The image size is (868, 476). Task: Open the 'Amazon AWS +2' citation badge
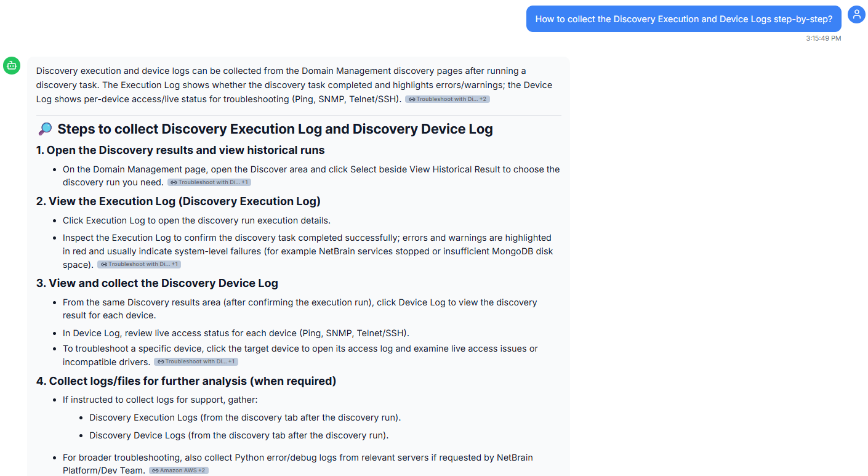179,470
